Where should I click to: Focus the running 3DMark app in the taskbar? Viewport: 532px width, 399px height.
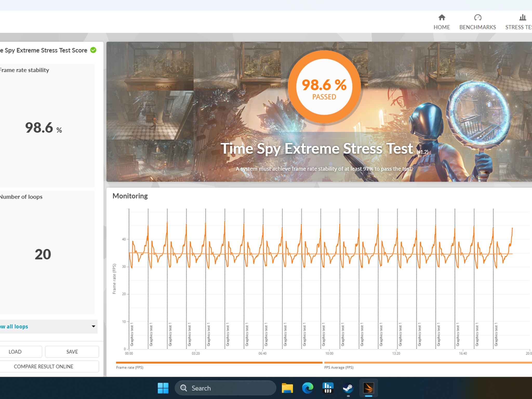pos(369,388)
